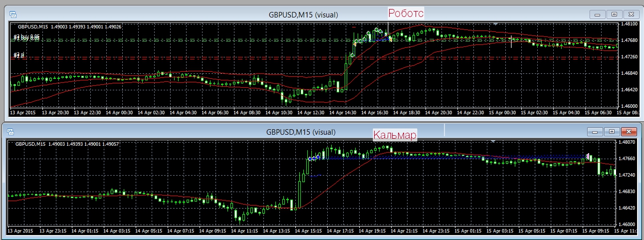The height and width of the screenshot is (240, 644).
Task: Maximize the upper GBPUSD,M15 chart window
Action: click(615, 14)
